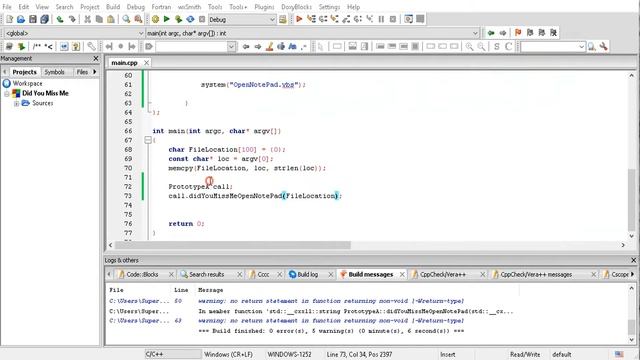Click the Stop debugger icon

[x=393, y=19]
